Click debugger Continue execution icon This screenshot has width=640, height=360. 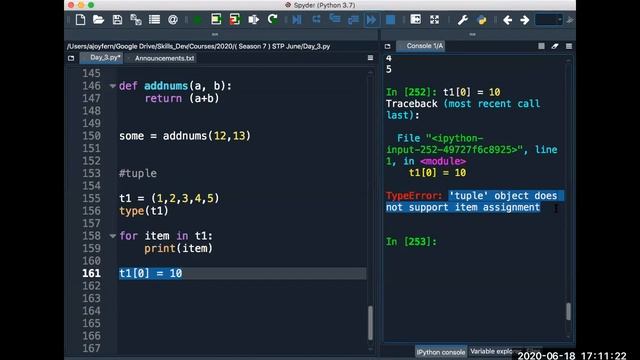371,20
